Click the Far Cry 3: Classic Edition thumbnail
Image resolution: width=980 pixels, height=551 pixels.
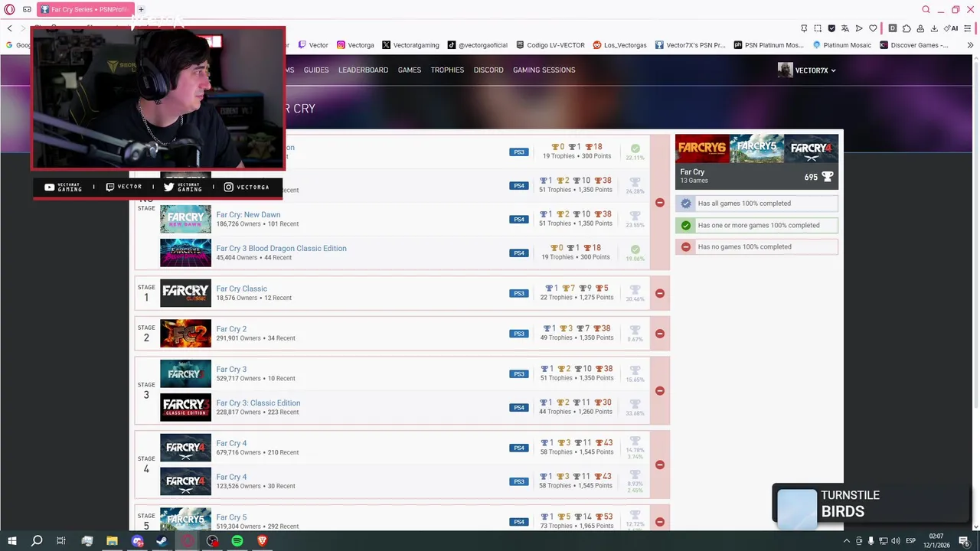coord(185,407)
